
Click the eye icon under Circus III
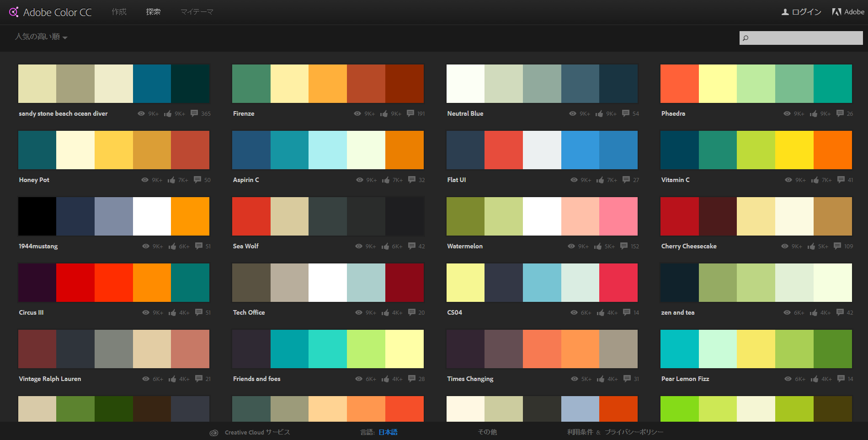point(146,312)
